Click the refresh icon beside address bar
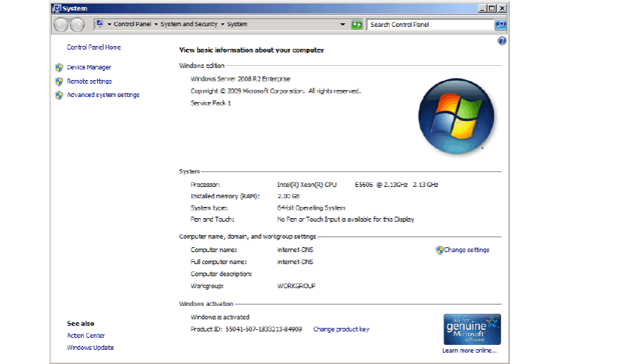 (357, 25)
